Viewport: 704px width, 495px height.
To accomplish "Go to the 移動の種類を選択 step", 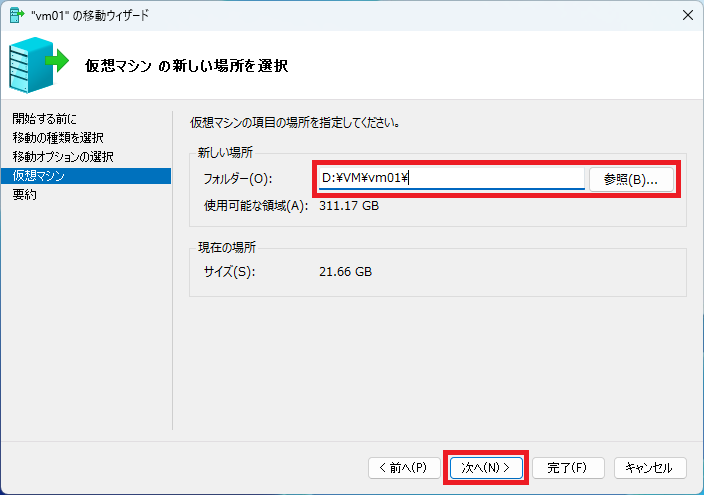I will click(58, 137).
